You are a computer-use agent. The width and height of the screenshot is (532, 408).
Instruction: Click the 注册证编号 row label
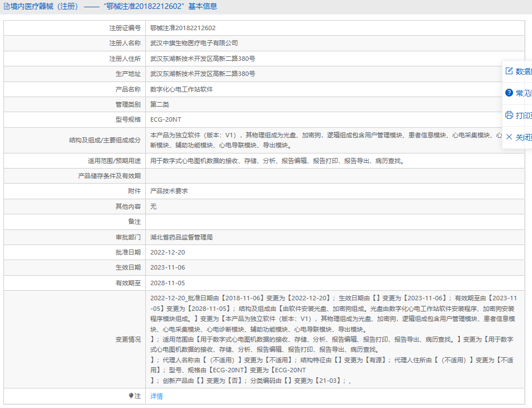tap(125, 28)
